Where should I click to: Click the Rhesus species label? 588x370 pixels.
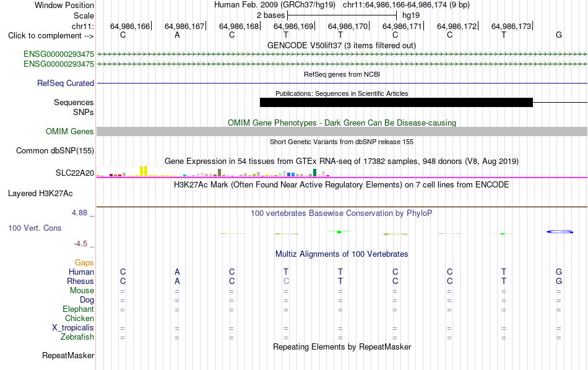point(80,281)
